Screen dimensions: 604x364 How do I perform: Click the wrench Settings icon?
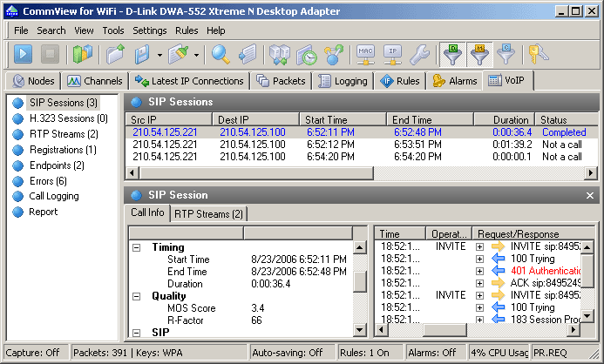(x=419, y=54)
